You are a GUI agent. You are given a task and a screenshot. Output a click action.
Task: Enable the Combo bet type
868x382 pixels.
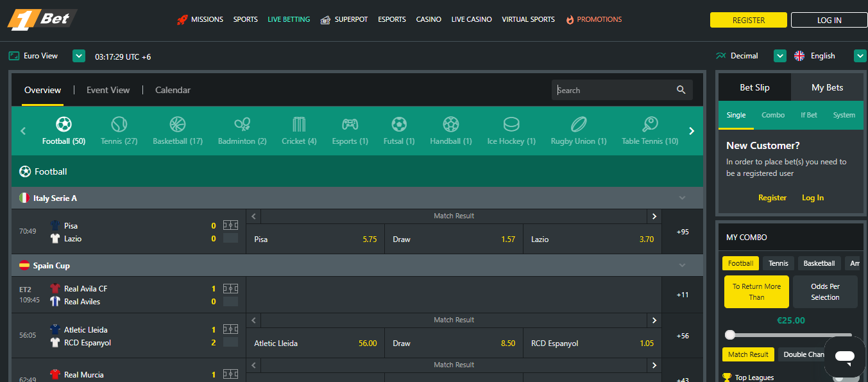[x=772, y=115]
